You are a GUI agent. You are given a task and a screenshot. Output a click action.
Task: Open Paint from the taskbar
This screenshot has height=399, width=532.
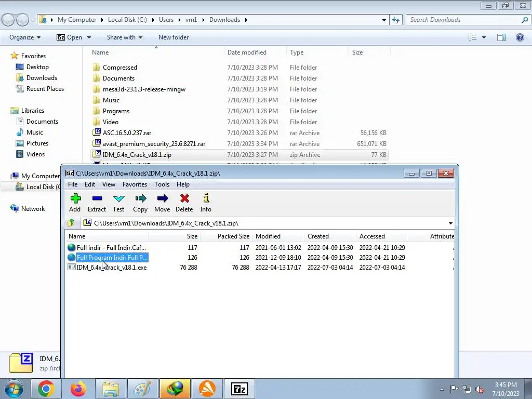142,389
